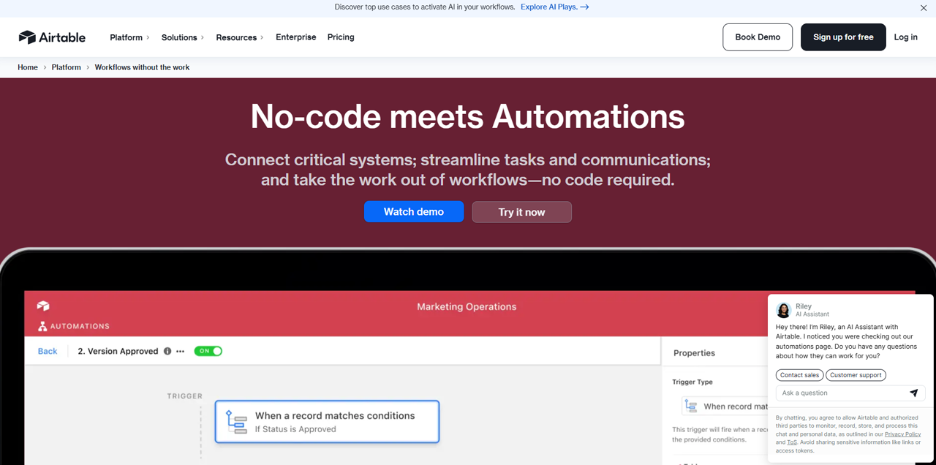Open the Explore AI Plays link

[555, 7]
